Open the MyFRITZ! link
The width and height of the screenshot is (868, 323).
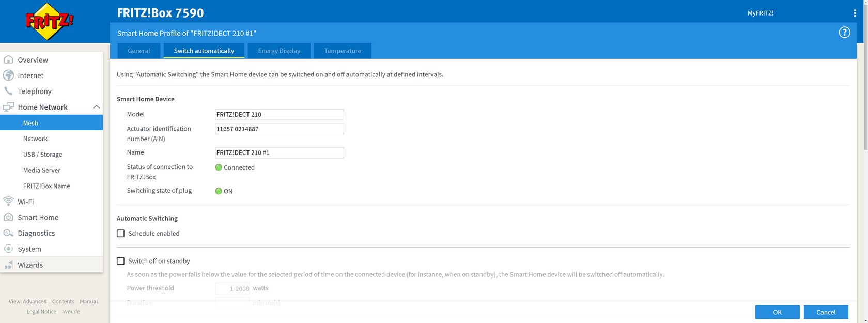coord(761,13)
